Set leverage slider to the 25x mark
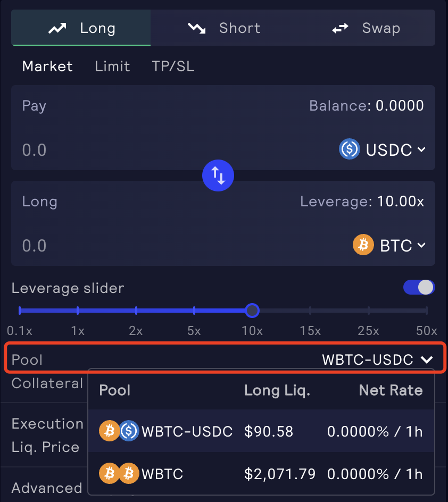This screenshot has width=448, height=502. click(369, 311)
